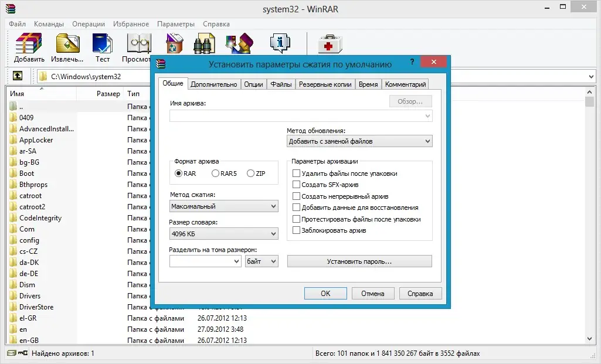Screen dimensions: 601x364
Task: Open the Размер словаря dropdown
Action: 224,234
